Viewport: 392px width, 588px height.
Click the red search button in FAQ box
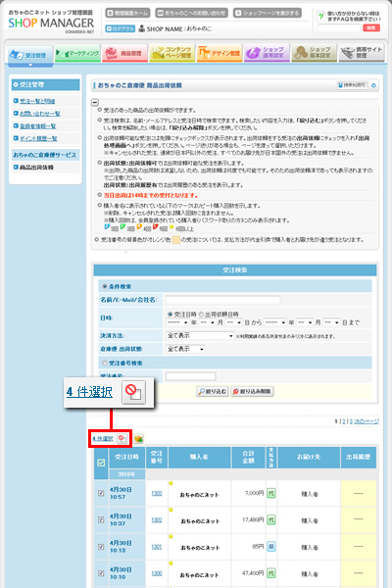click(371, 27)
